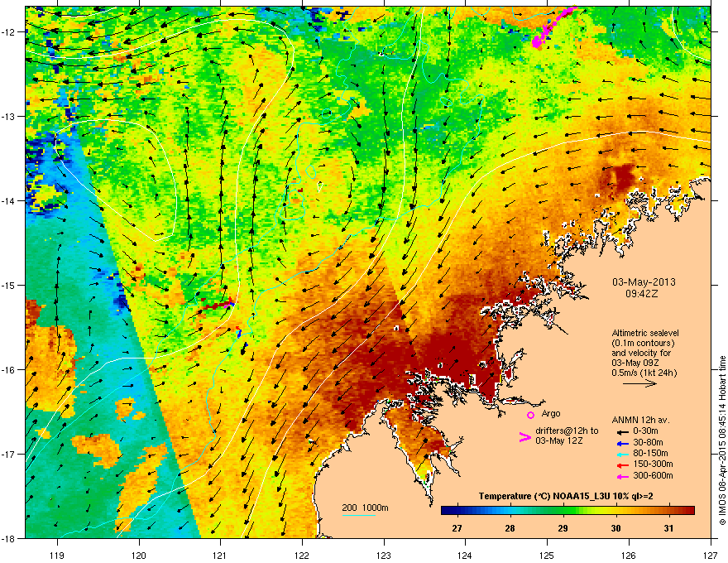The image size is (728, 563).
Task: Click the latitude axis label "-16"
Action: click(9, 370)
